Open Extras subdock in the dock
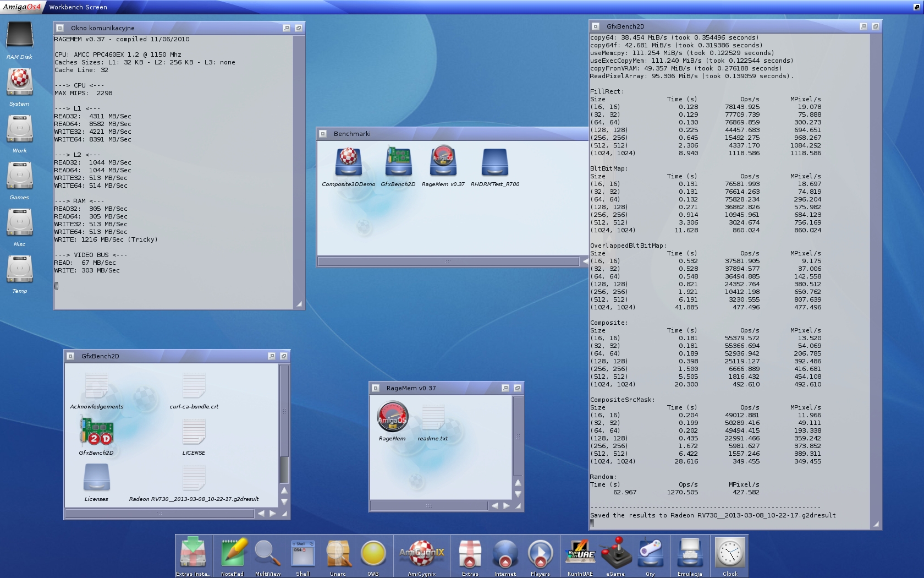Image resolution: width=924 pixels, height=578 pixels. 470,553
